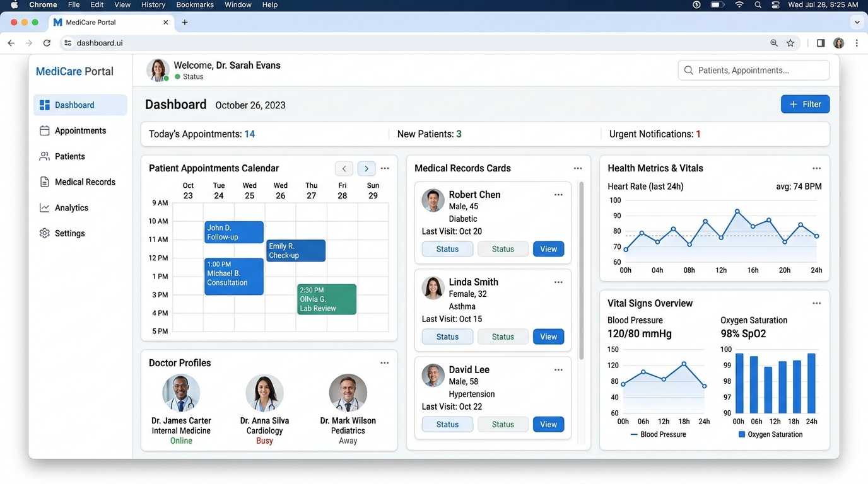Click the Medical Records document icon
Image resolution: width=868 pixels, height=484 pixels.
click(x=44, y=182)
